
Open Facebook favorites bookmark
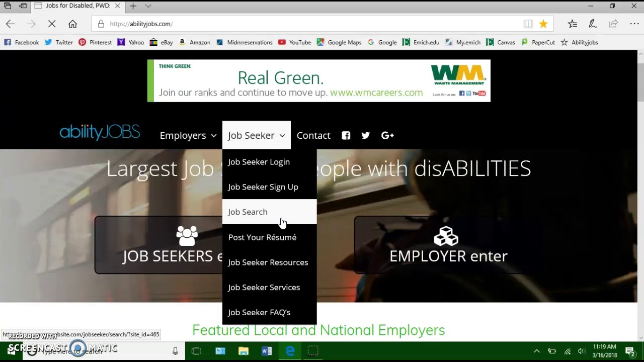coord(22,42)
